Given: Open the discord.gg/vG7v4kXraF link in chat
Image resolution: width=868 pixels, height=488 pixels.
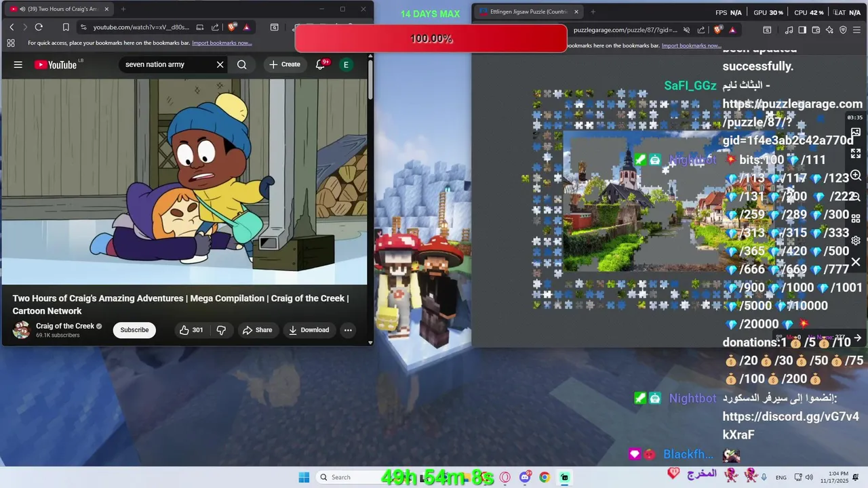Looking at the screenshot, I should (791, 425).
